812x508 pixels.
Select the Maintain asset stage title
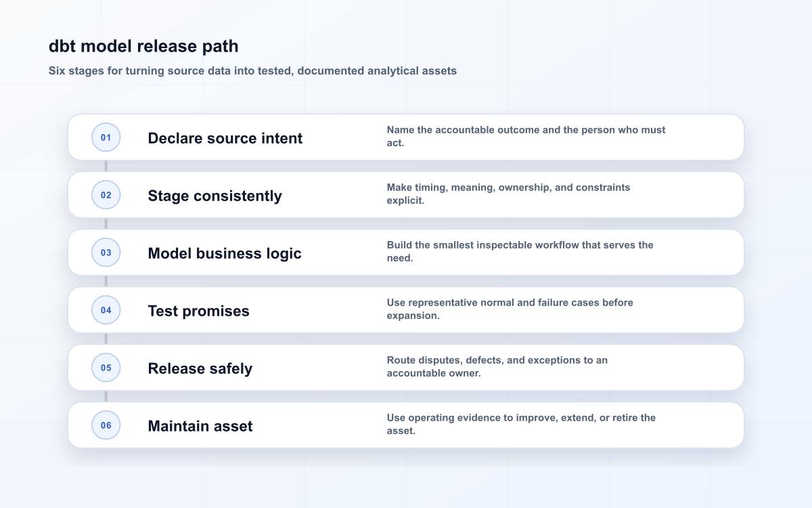click(200, 426)
